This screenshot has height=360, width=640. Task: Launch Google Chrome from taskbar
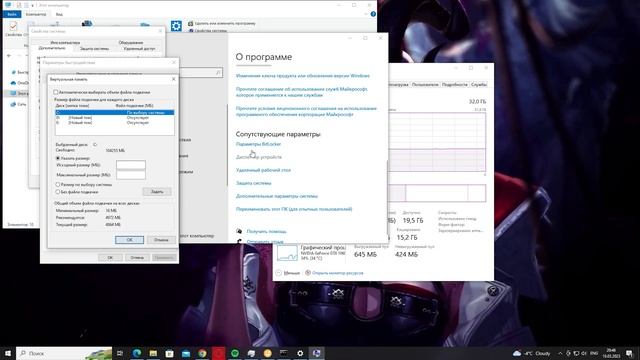[202, 353]
